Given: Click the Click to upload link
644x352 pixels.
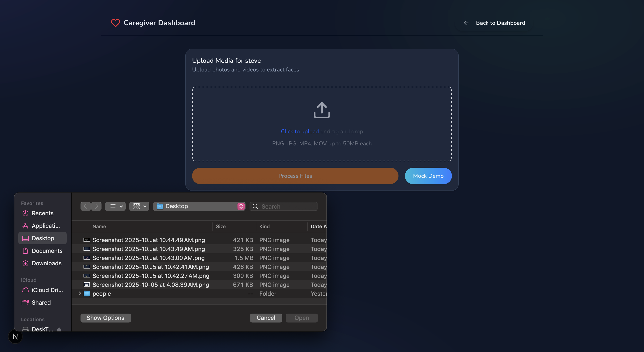Looking at the screenshot, I should click(300, 131).
